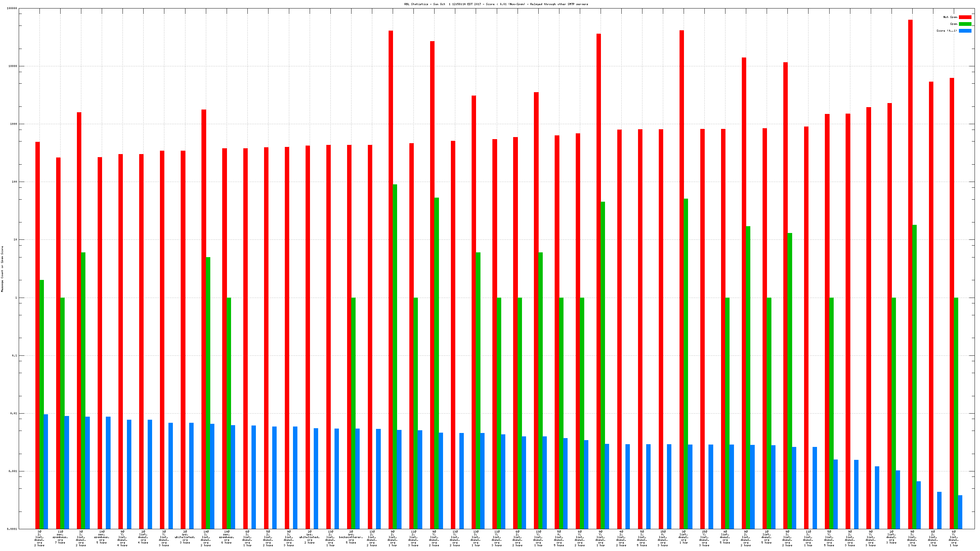Click the 'zen.spamhaus.org 5 hops' x-axis label

(102, 538)
